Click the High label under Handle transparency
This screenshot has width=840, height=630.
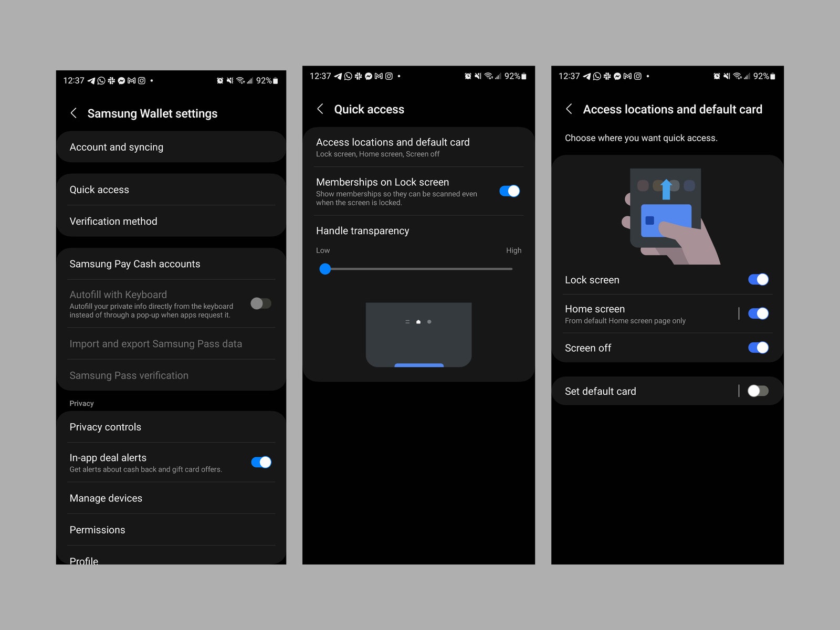[x=513, y=250]
